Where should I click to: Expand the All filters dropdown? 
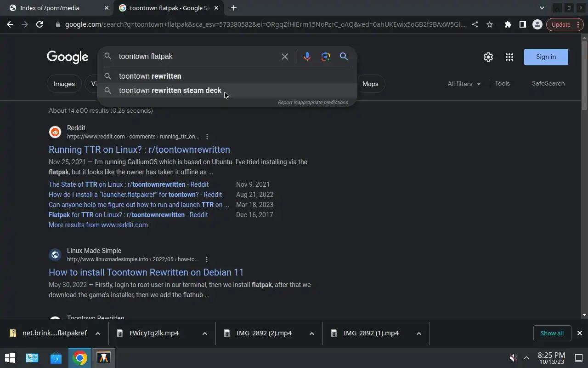pos(464,84)
